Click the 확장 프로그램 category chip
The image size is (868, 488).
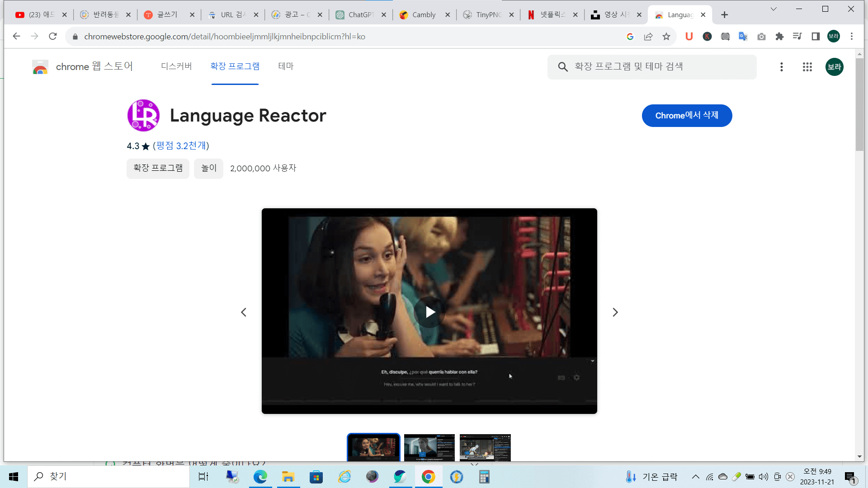click(x=158, y=168)
